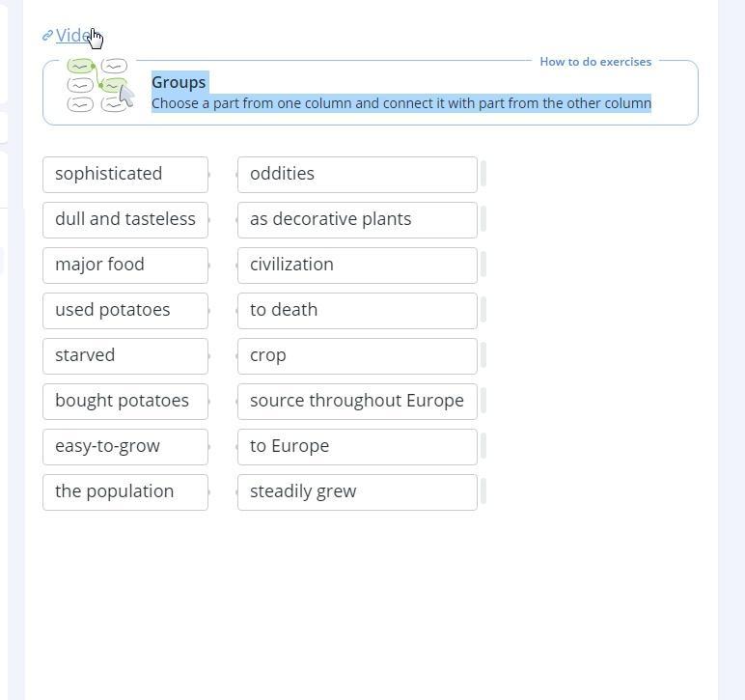Choose the 'as decorative plants' card
Viewport: 745px width, 700px height.
pyautogui.click(x=357, y=220)
